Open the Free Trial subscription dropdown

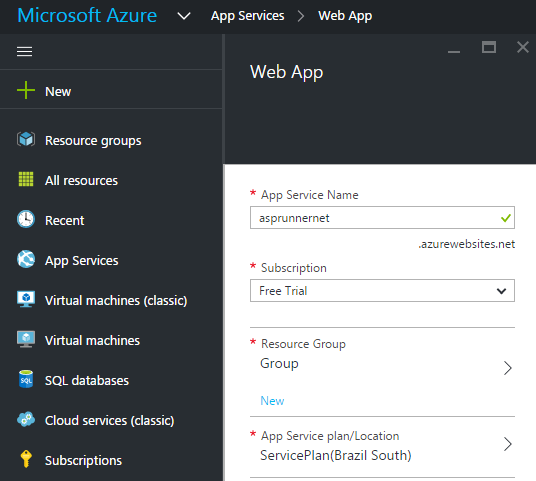[382, 291]
